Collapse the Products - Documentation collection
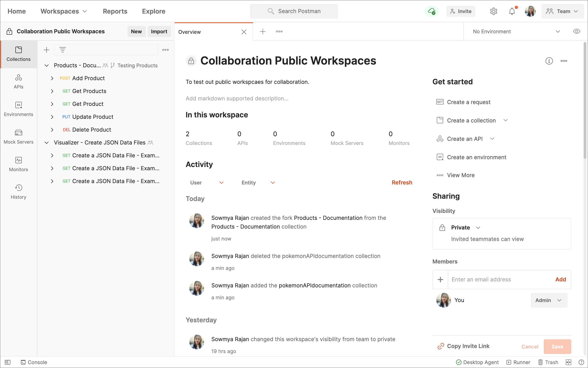The height and width of the screenshot is (368, 588). (x=46, y=65)
